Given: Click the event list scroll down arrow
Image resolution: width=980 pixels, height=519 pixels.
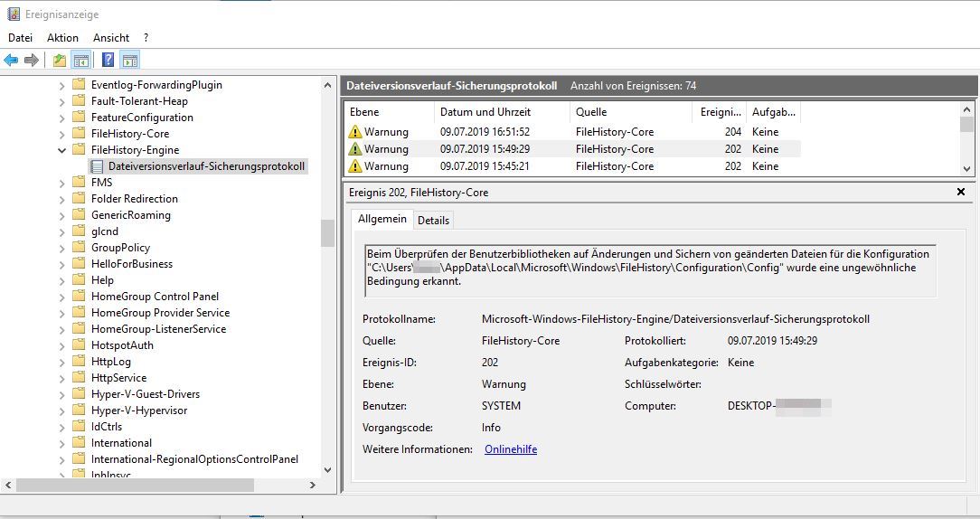Looking at the screenshot, I should [966, 169].
